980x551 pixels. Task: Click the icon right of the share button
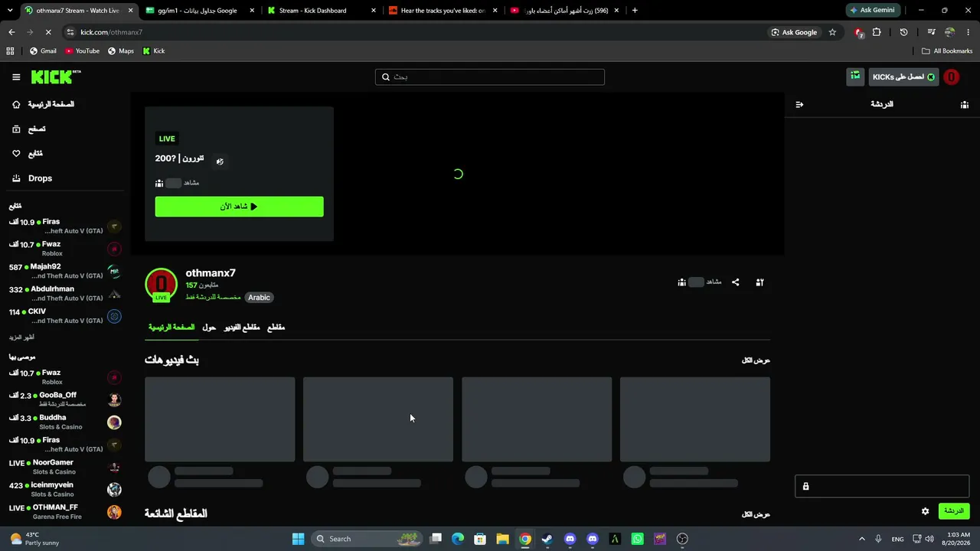click(x=759, y=282)
